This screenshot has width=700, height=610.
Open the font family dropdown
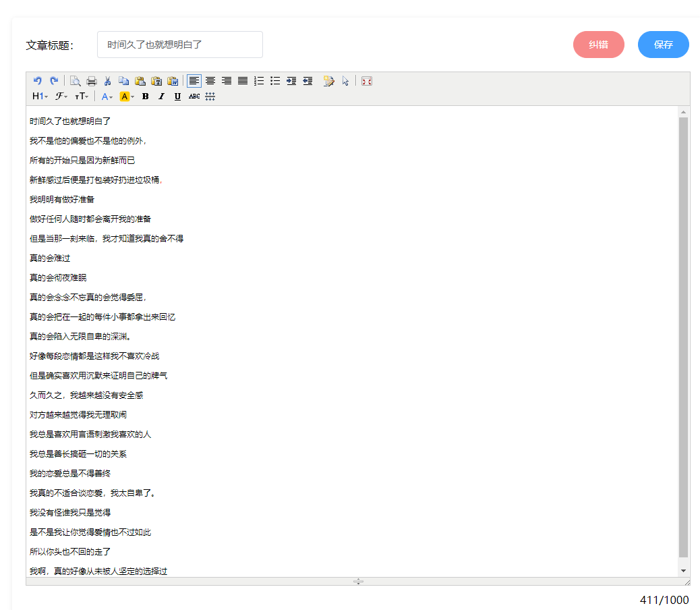[x=61, y=96]
